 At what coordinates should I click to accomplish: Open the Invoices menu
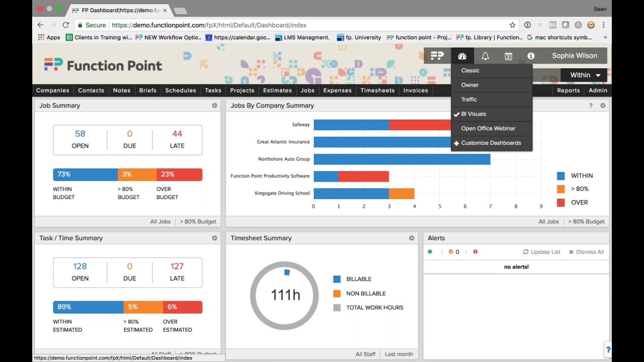tap(416, 90)
